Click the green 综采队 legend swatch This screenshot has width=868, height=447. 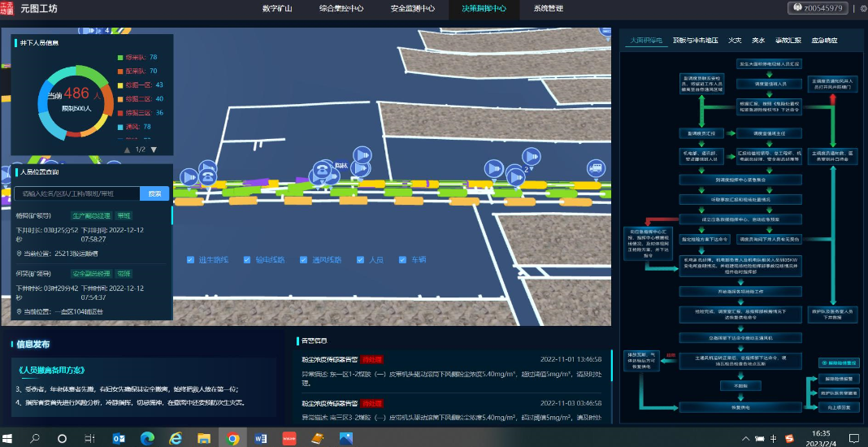119,58
